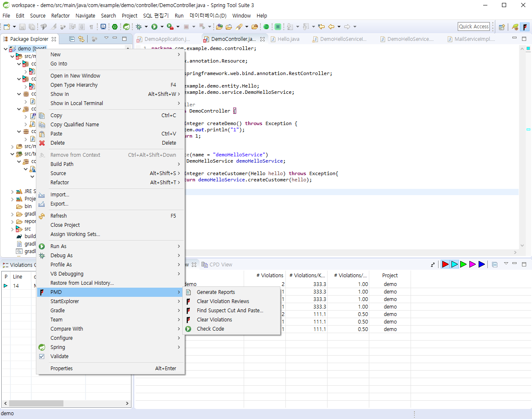The image size is (532, 419).
Task: Open the New wizard dropdown arrow
Action: 14,27
